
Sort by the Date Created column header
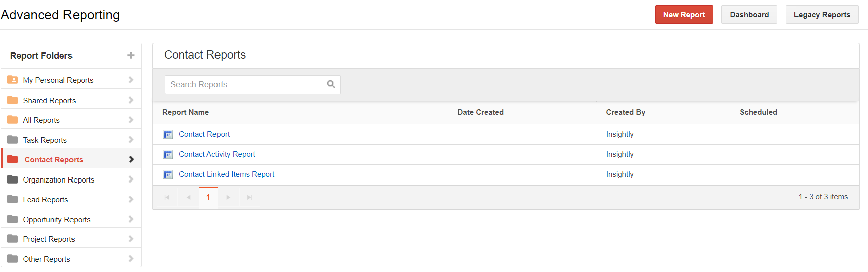click(x=480, y=112)
